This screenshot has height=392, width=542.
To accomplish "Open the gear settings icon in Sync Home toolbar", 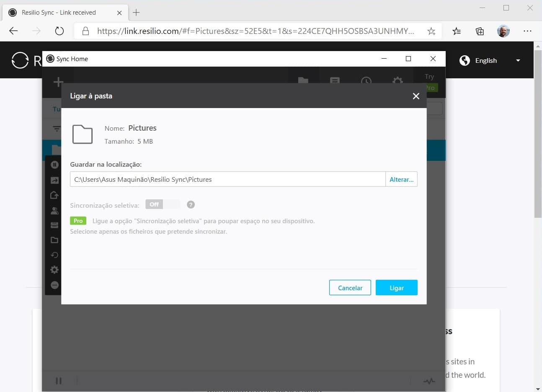I will point(397,80).
